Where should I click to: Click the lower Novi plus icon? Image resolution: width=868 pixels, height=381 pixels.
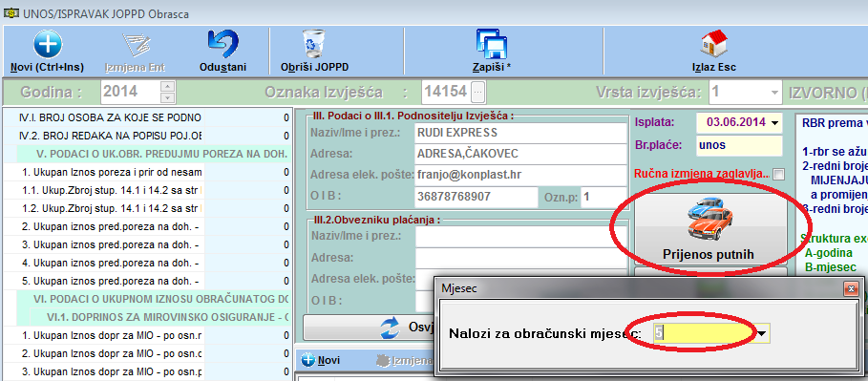tap(308, 360)
